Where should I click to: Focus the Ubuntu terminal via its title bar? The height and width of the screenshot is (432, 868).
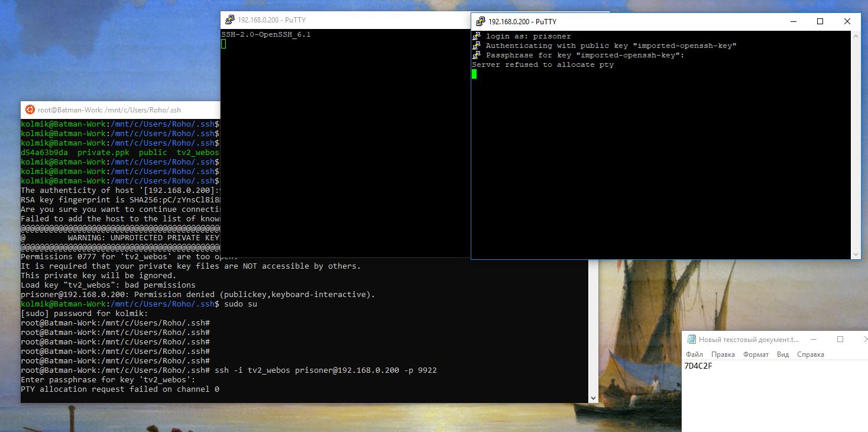tap(118, 109)
